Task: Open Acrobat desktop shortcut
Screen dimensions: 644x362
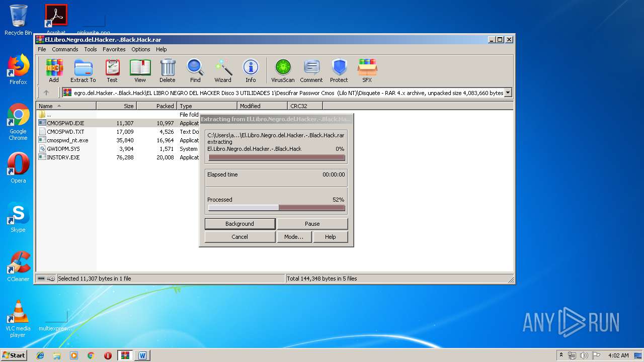Action: coord(56,19)
